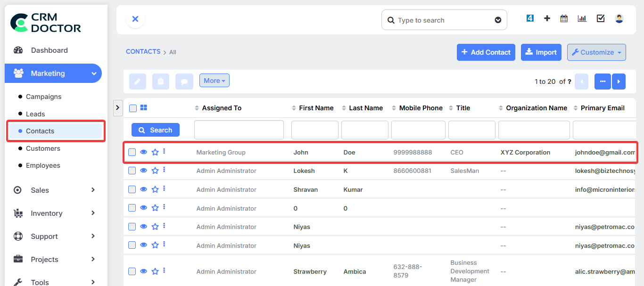
Task: Tick the checkbox for Lokesh K
Action: 132,171
